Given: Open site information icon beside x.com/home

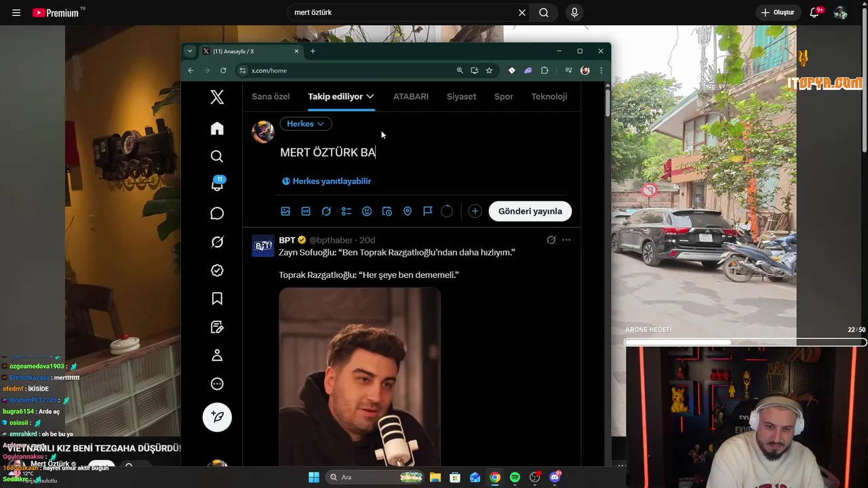Looking at the screenshot, I should tap(243, 70).
